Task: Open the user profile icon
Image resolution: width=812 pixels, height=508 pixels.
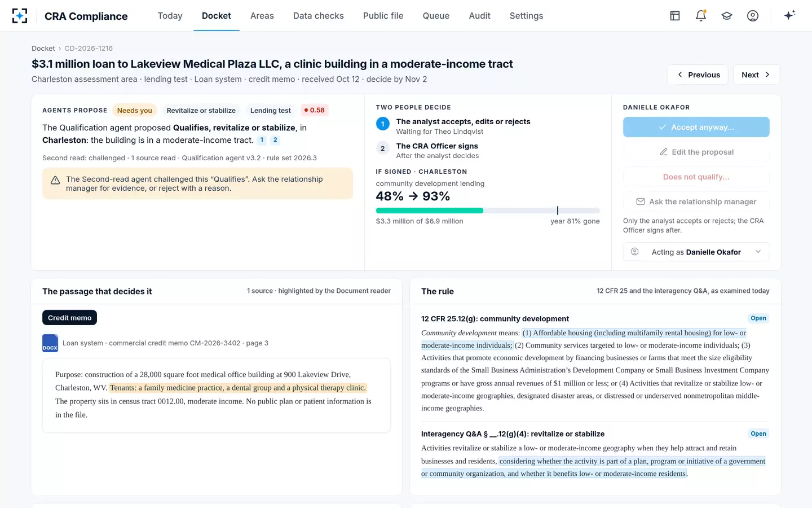Action: click(753, 16)
